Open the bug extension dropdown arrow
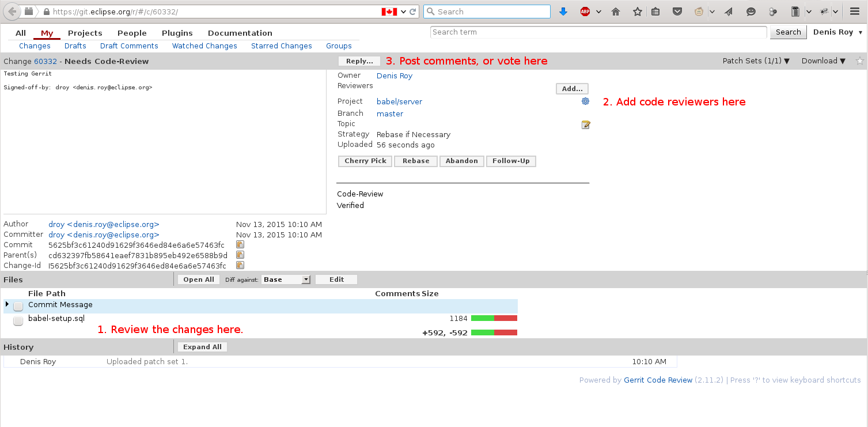This screenshot has width=868, height=427. 837,12
